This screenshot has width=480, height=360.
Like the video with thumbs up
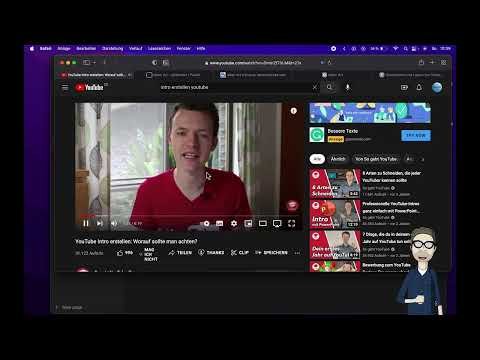point(125,253)
